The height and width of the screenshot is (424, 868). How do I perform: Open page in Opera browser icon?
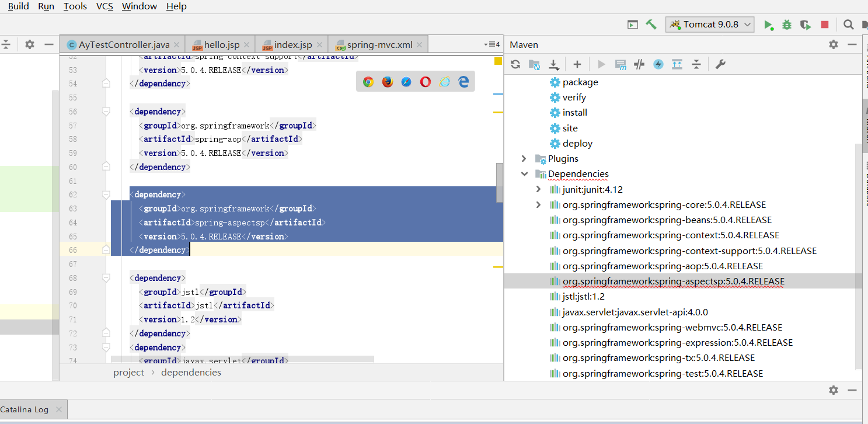(426, 82)
